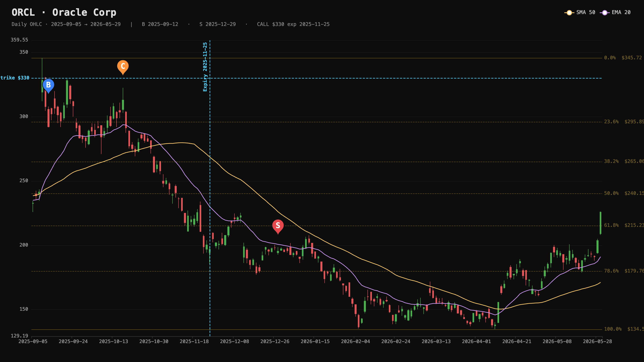Click the 2026-05-08 x-axis date
Viewport: 644px width, 362px height.
coord(557,341)
